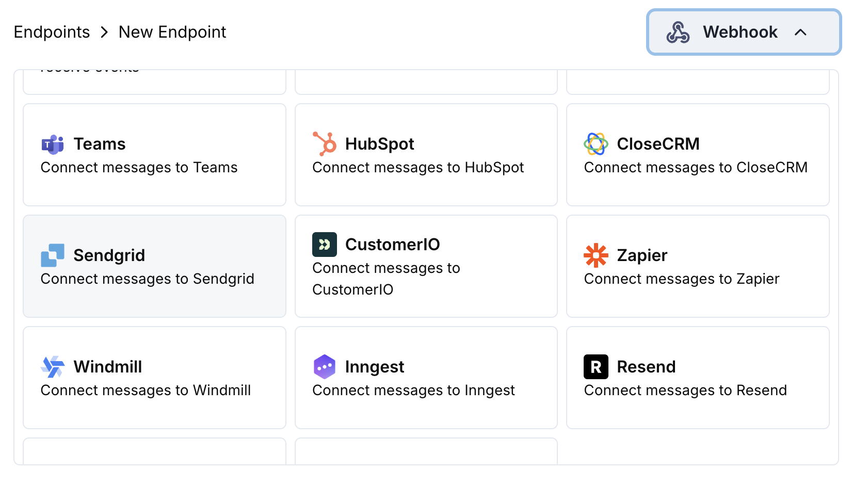Open the Webhook destination selector
868x487 pixels.
click(743, 32)
